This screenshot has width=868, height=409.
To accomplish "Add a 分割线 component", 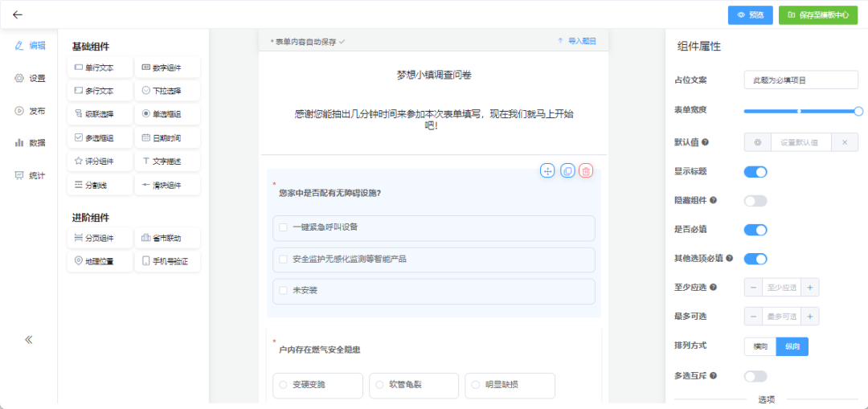I will click(x=100, y=185).
